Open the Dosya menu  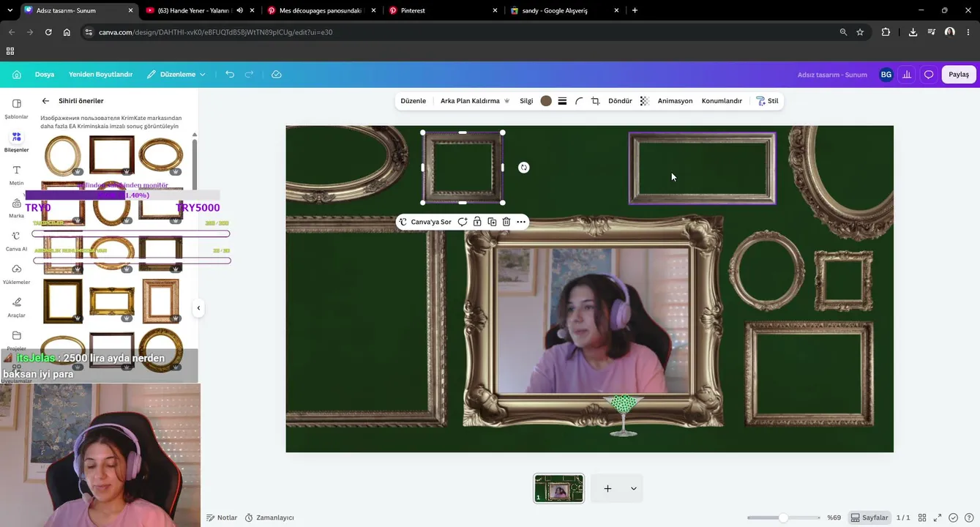pos(45,75)
